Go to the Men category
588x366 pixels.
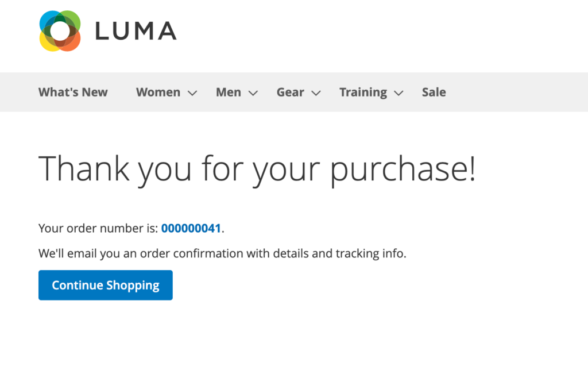coord(228,93)
